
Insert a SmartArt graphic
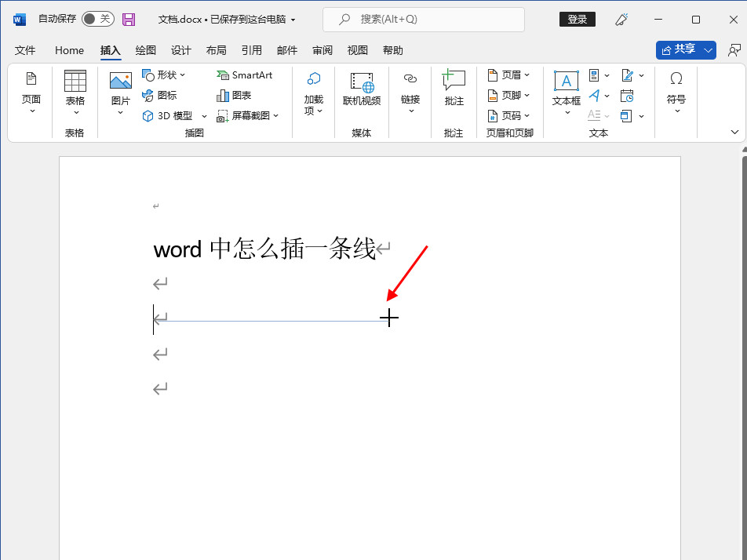click(244, 75)
